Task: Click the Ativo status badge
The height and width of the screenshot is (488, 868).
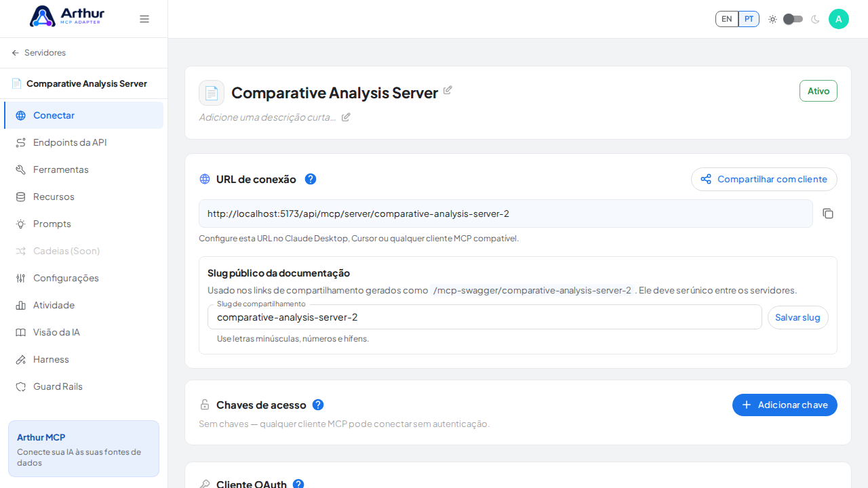Action: click(x=818, y=91)
